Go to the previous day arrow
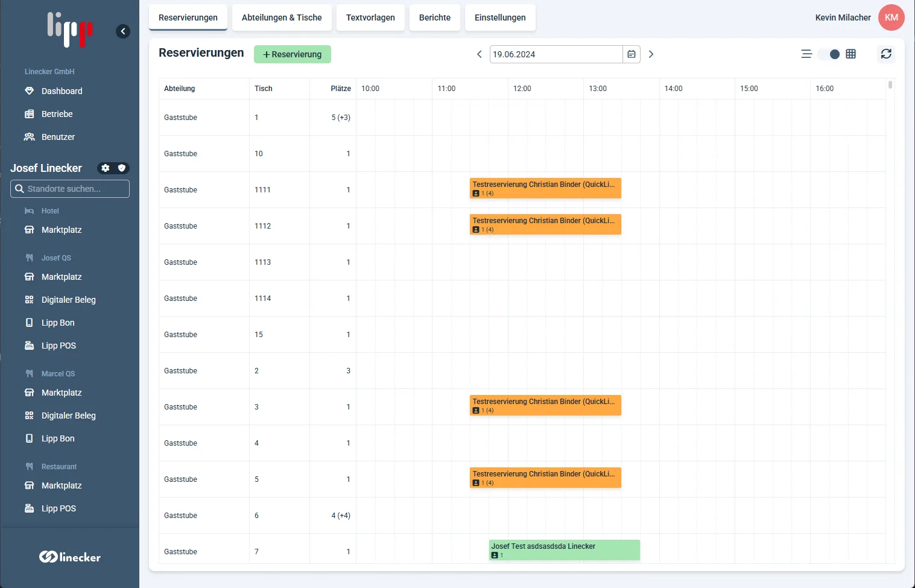Image resolution: width=915 pixels, height=588 pixels. click(480, 54)
